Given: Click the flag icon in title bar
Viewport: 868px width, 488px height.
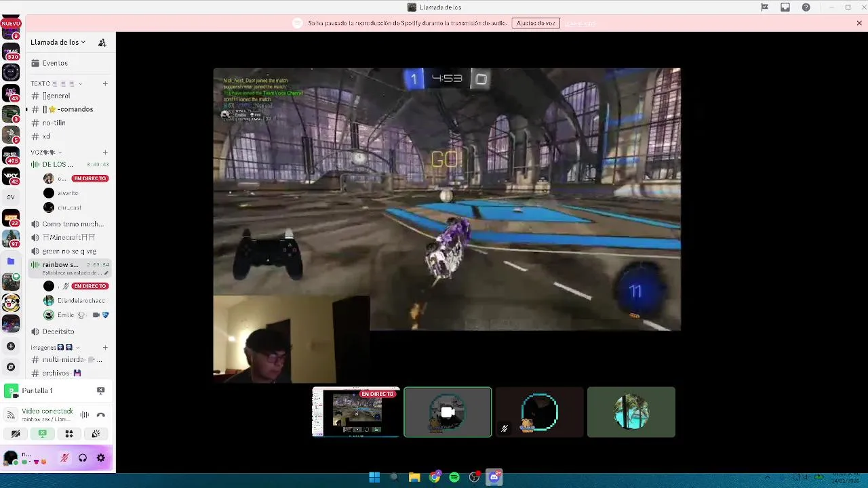Looking at the screenshot, I should click(764, 7).
